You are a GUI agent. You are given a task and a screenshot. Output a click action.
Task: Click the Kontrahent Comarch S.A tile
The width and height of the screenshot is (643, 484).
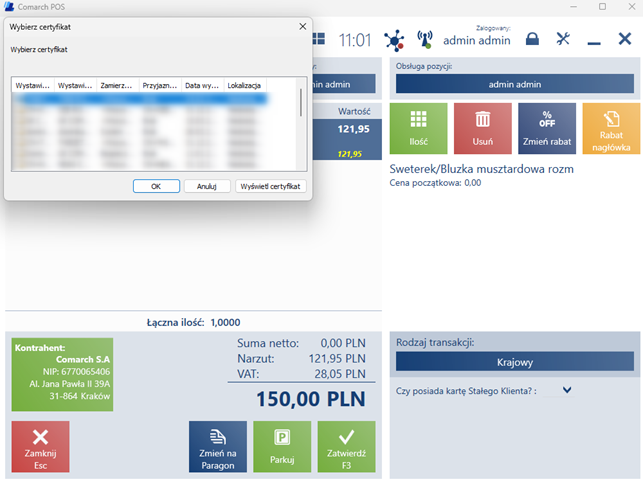pyautogui.click(x=62, y=374)
